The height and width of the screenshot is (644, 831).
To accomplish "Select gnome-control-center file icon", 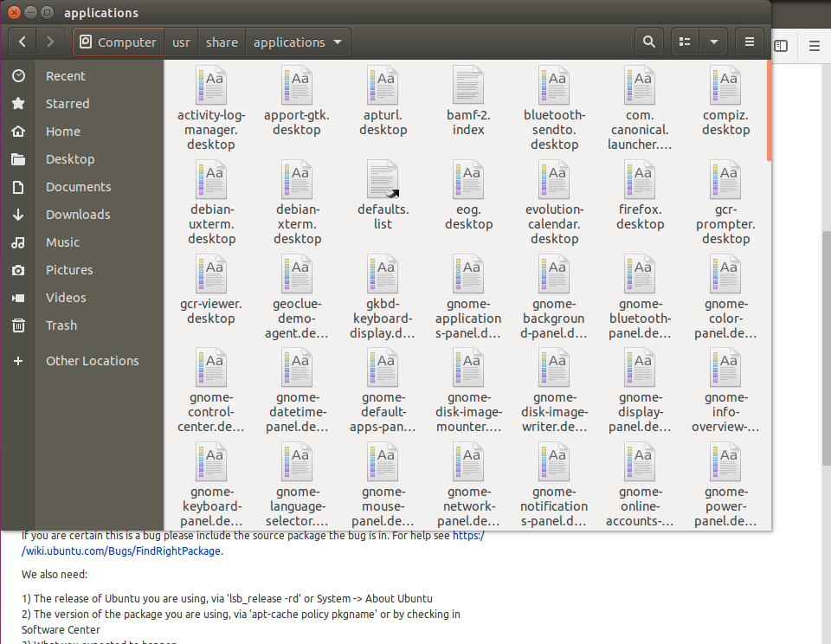I will pyautogui.click(x=211, y=367).
